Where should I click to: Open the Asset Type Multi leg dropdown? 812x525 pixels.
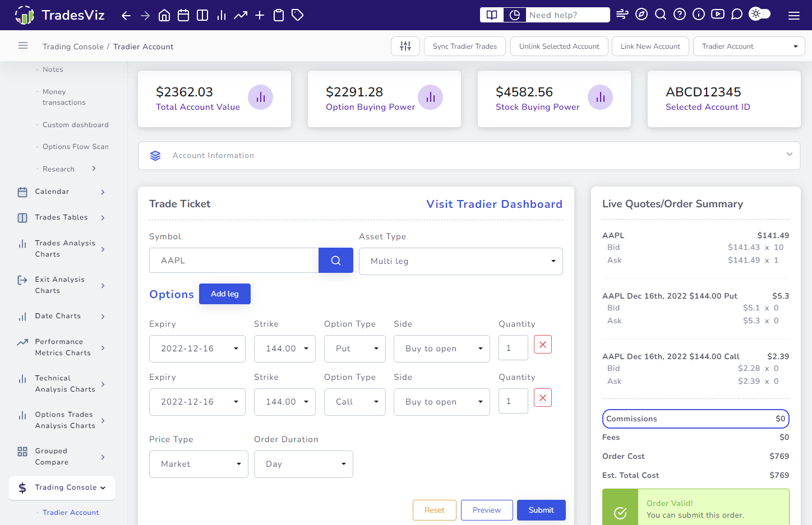(x=461, y=261)
